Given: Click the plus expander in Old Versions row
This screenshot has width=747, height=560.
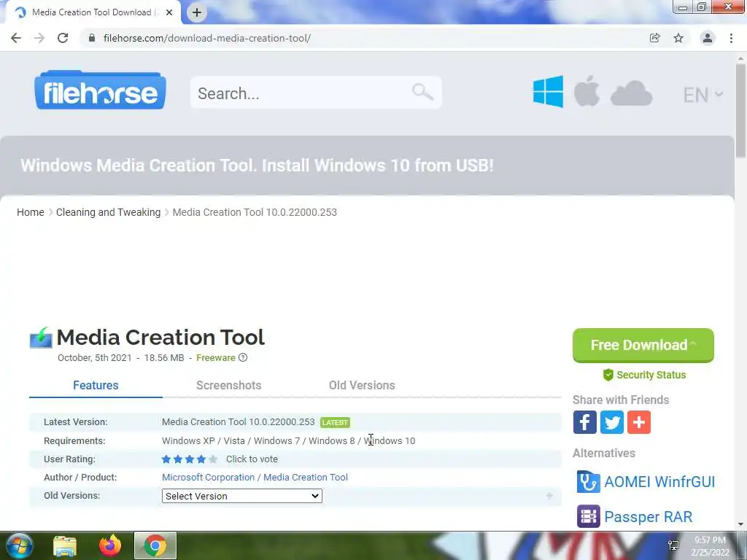Looking at the screenshot, I should click(549, 496).
